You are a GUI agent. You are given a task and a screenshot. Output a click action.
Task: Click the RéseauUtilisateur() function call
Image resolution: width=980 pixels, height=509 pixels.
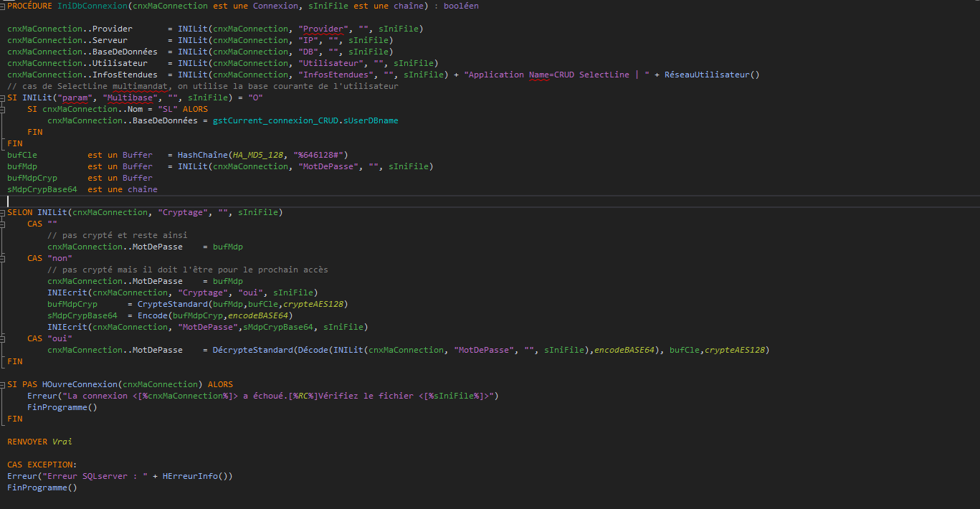click(x=712, y=75)
